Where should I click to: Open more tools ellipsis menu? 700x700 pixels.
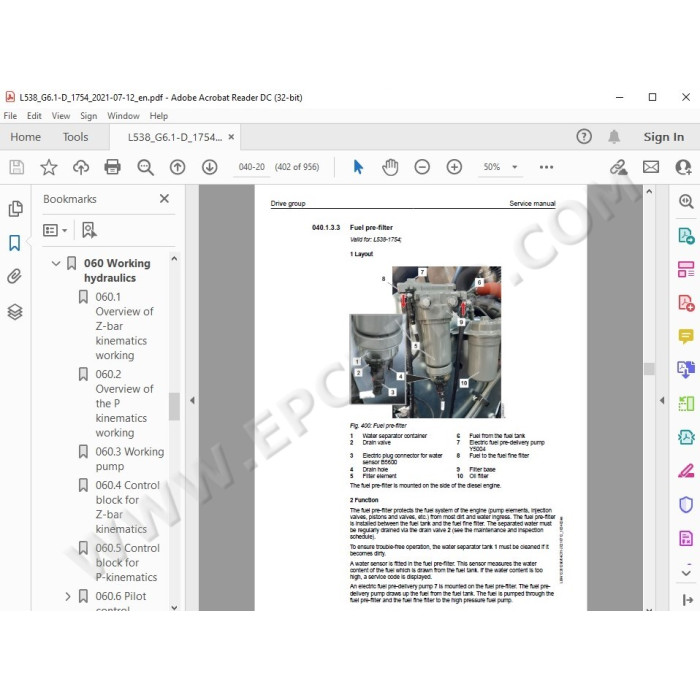click(x=546, y=167)
